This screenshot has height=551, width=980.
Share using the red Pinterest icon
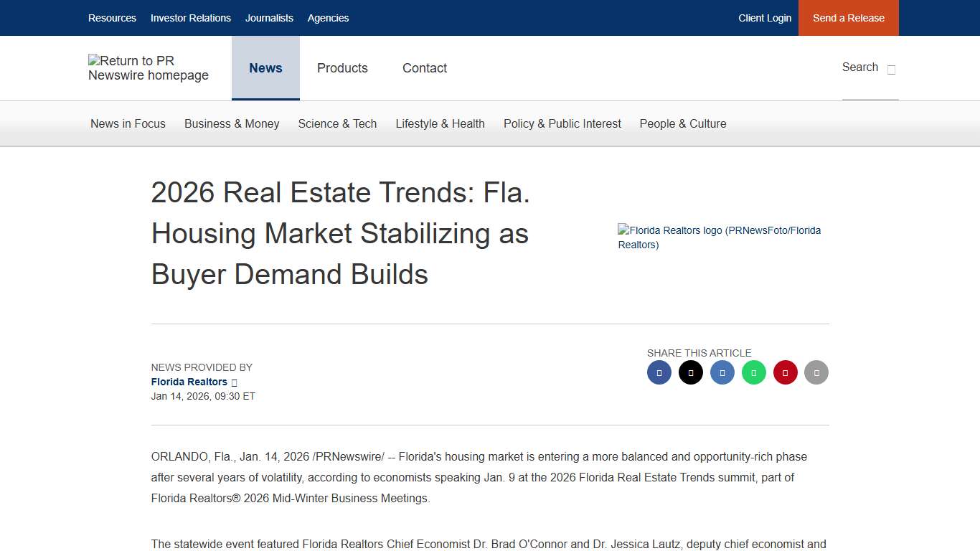[785, 372]
